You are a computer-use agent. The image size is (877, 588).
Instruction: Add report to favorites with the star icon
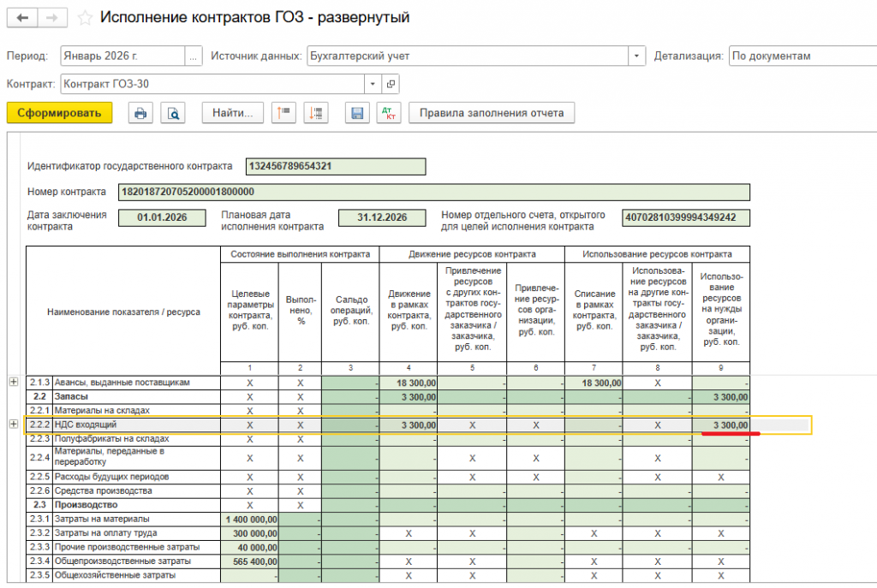coord(85,18)
